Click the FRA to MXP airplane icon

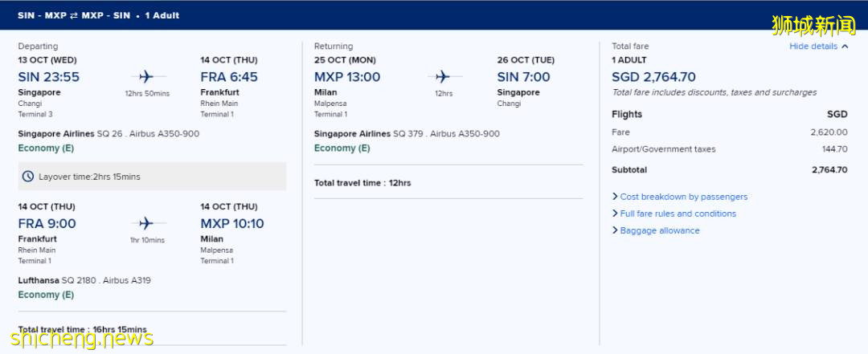146,223
